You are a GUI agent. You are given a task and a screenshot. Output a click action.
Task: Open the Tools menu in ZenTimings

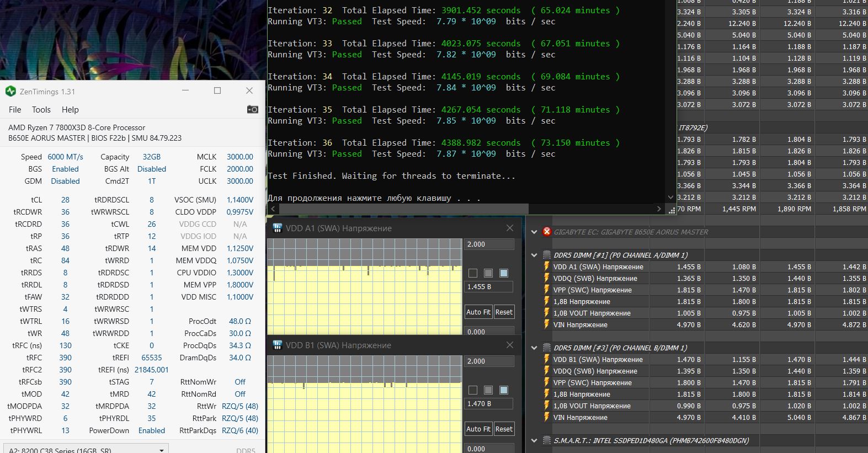click(x=41, y=109)
